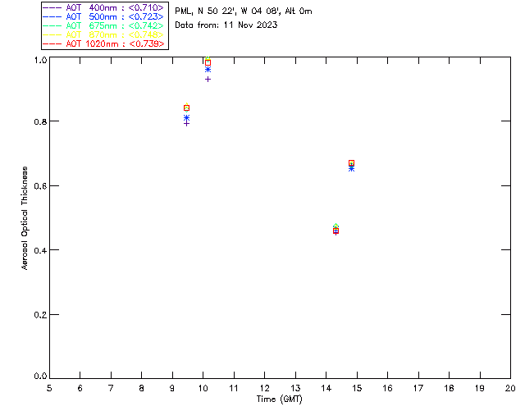525x420 pixels.
Task: Click the x-axis tick label 20
Action: 510,388
